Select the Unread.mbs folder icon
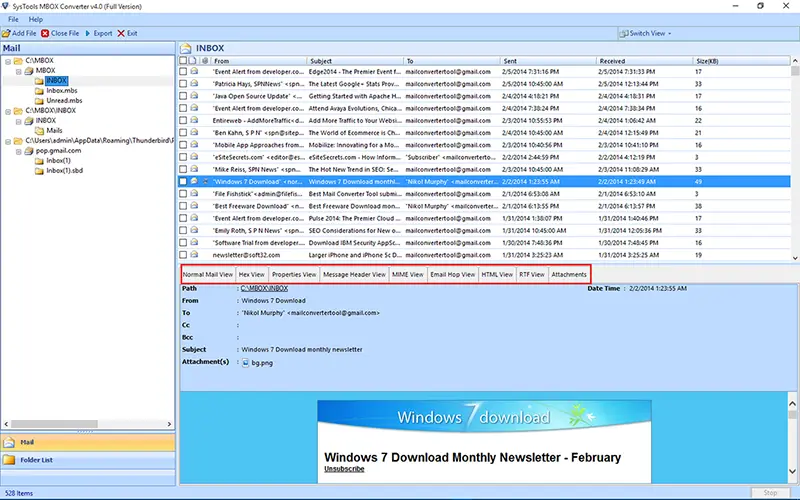Screen dimensions: 800x500 tap(39, 101)
